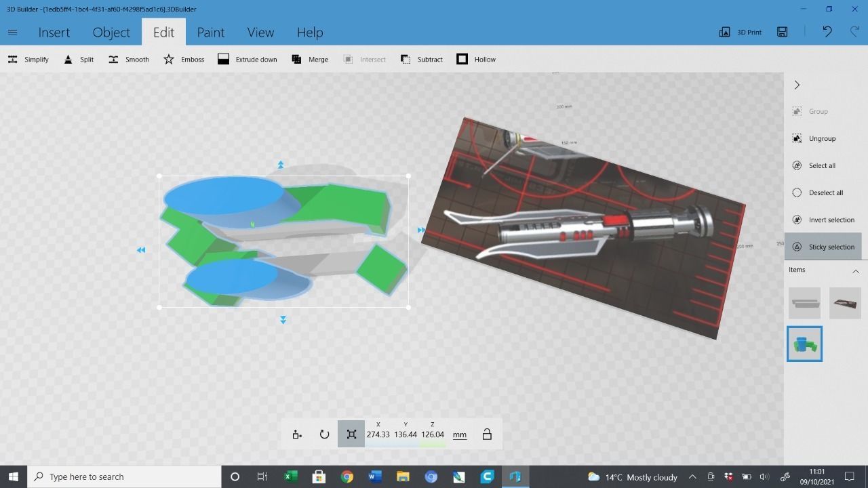Click the lightsaber reference image in viewport

pyautogui.click(x=583, y=227)
